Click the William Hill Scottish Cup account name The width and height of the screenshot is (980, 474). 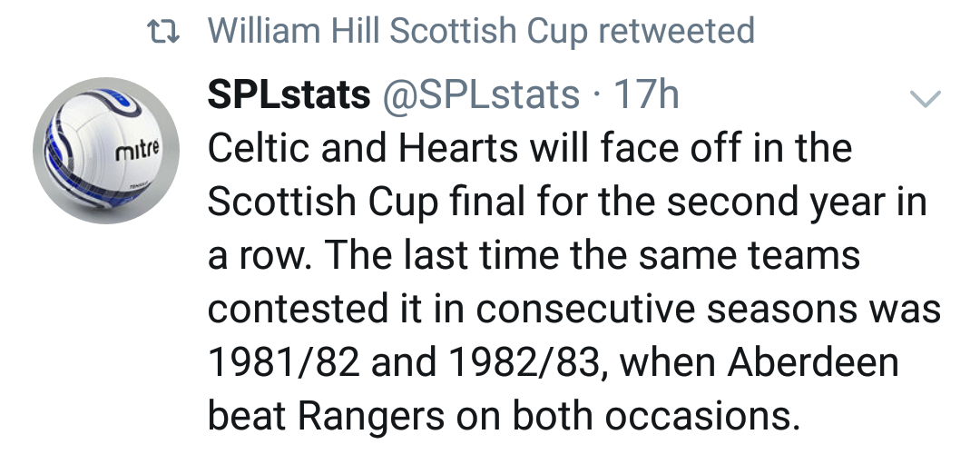point(398,32)
